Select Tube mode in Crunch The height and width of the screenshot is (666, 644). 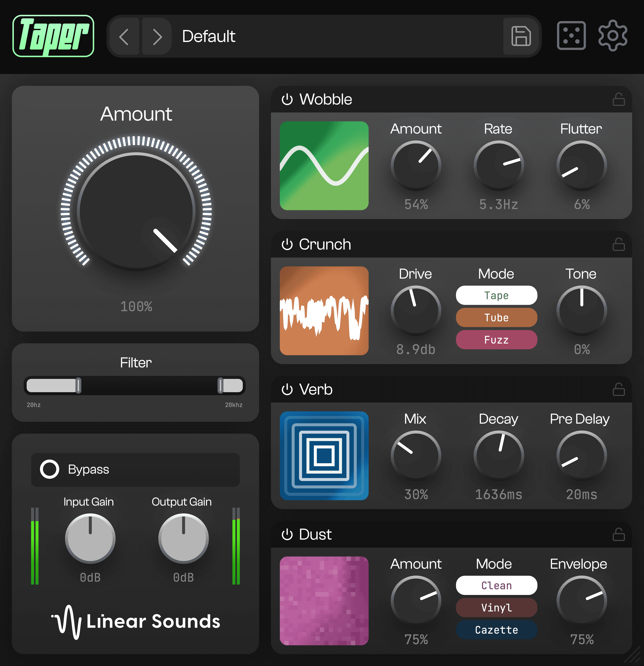pyautogui.click(x=497, y=317)
